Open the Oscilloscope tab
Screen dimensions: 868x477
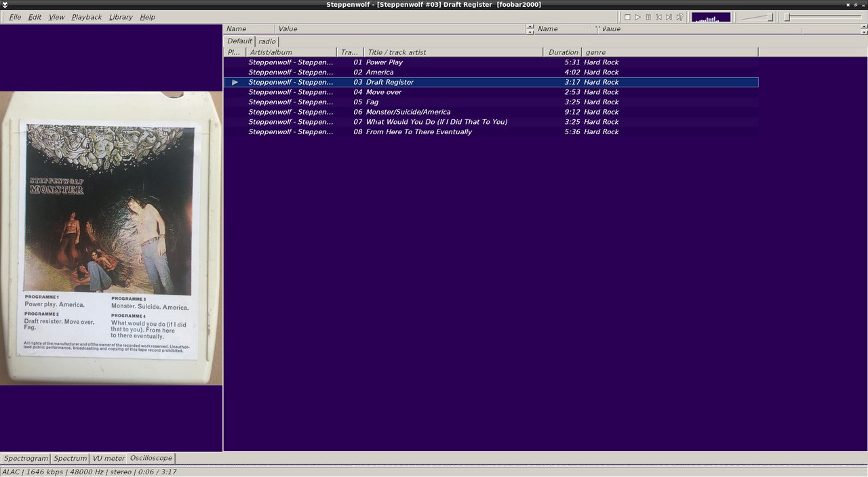tap(151, 459)
